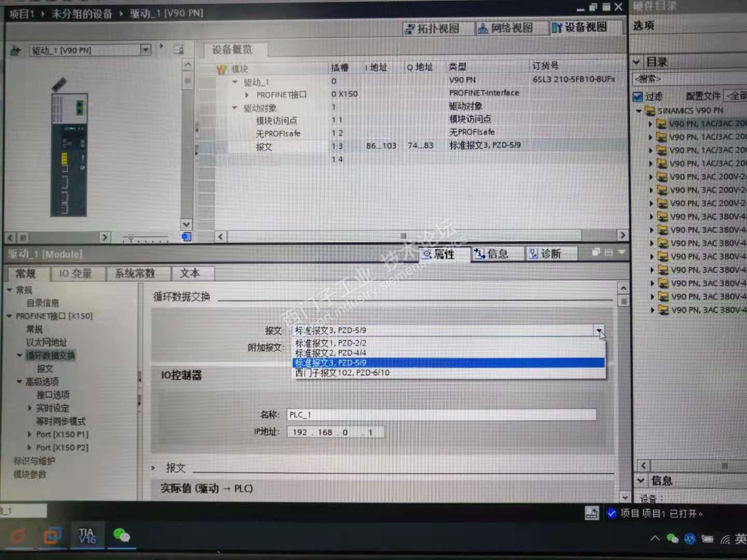Screen dimensions: 747x560
Task: Click the device network icon left of the device selector
Action: 16,50
